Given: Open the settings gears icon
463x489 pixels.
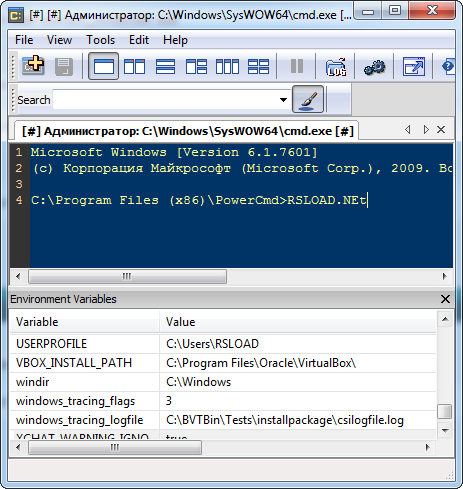Looking at the screenshot, I should coord(375,67).
